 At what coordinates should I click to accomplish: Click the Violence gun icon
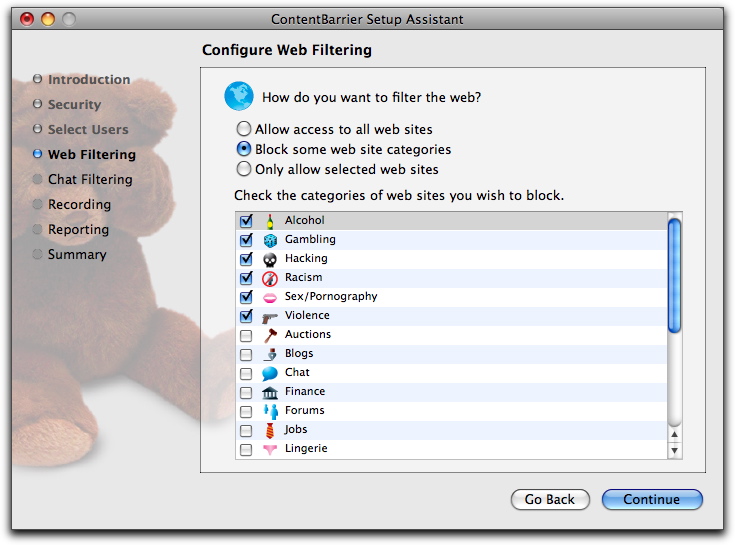click(270, 317)
